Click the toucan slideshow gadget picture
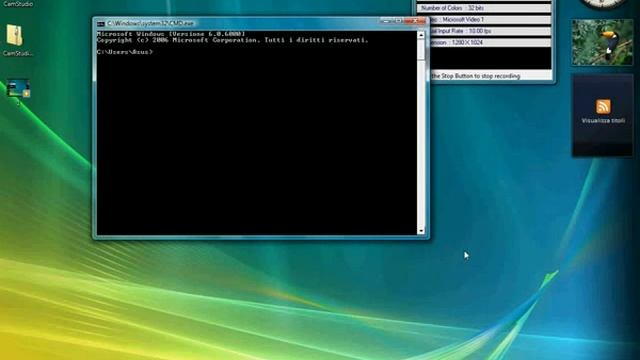 coord(602,42)
